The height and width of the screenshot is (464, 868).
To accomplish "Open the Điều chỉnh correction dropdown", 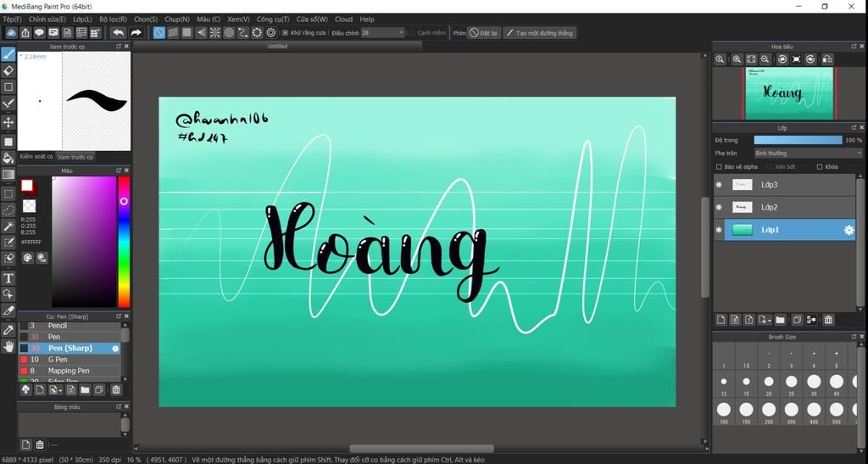I will (x=382, y=33).
